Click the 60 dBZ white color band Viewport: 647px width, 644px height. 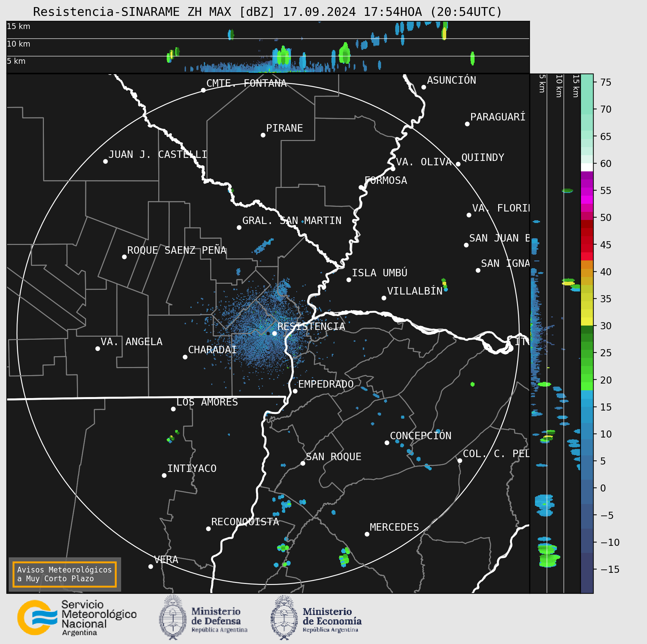click(587, 167)
